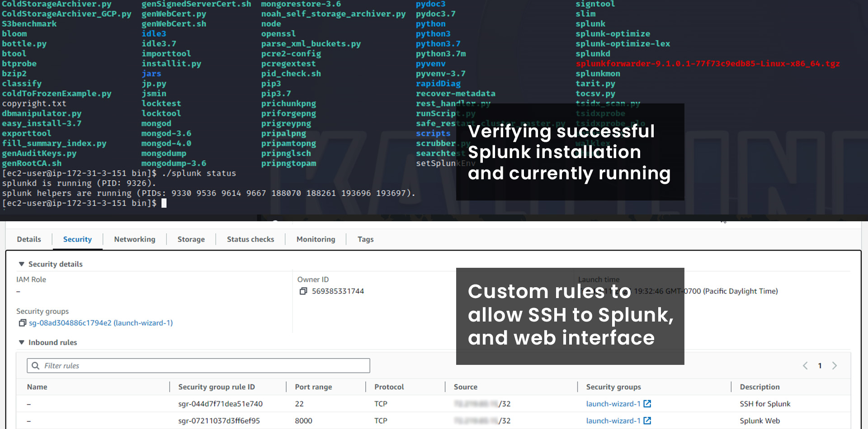Click the SSH for Splunk description
This screenshot has width=868, height=429.
tap(765, 404)
